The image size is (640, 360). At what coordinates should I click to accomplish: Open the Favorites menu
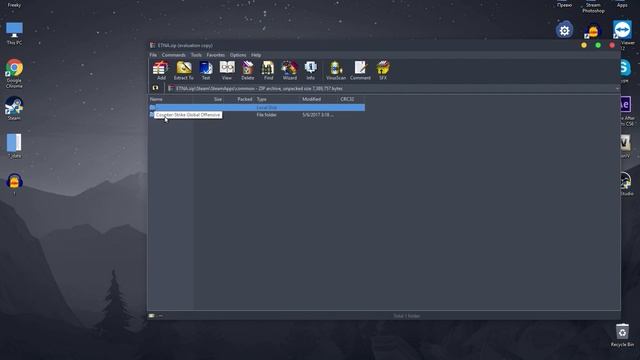pyautogui.click(x=216, y=55)
